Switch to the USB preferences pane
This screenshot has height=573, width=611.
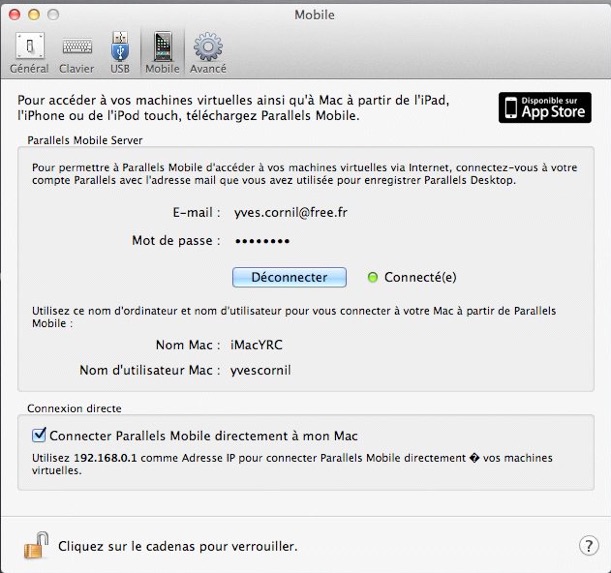click(x=120, y=53)
